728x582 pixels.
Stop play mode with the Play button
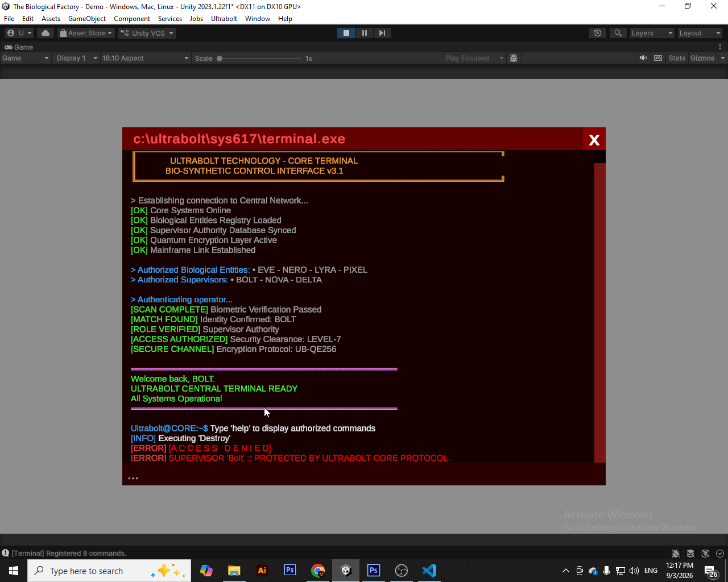click(346, 33)
